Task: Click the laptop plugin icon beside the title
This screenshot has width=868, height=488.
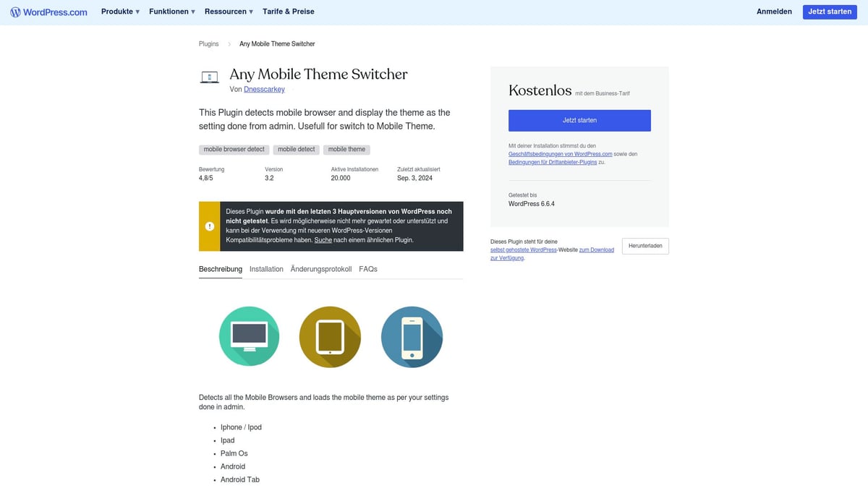Action: click(x=209, y=76)
